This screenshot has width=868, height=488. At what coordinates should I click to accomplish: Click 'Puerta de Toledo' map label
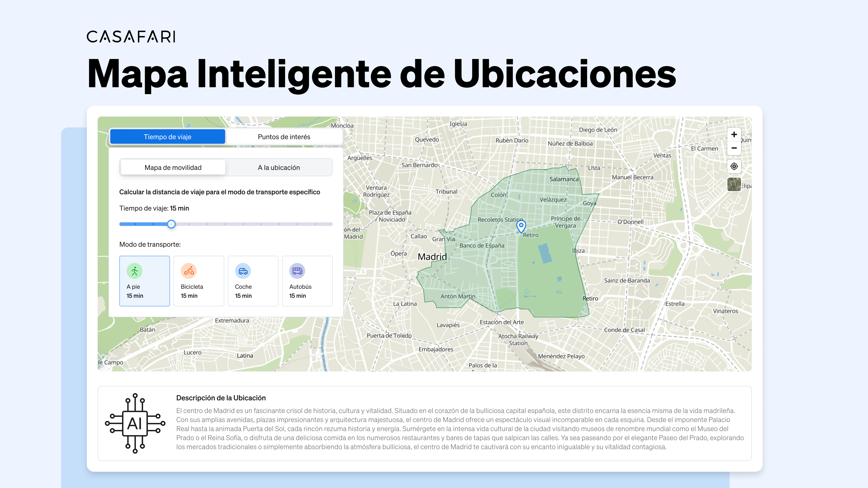(389, 335)
